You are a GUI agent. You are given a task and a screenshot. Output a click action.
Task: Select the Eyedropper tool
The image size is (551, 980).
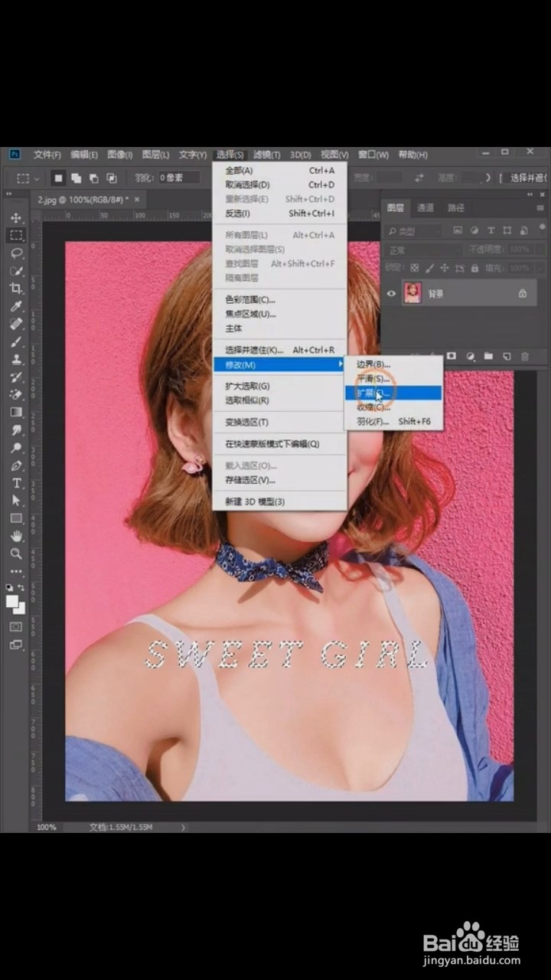tap(16, 306)
